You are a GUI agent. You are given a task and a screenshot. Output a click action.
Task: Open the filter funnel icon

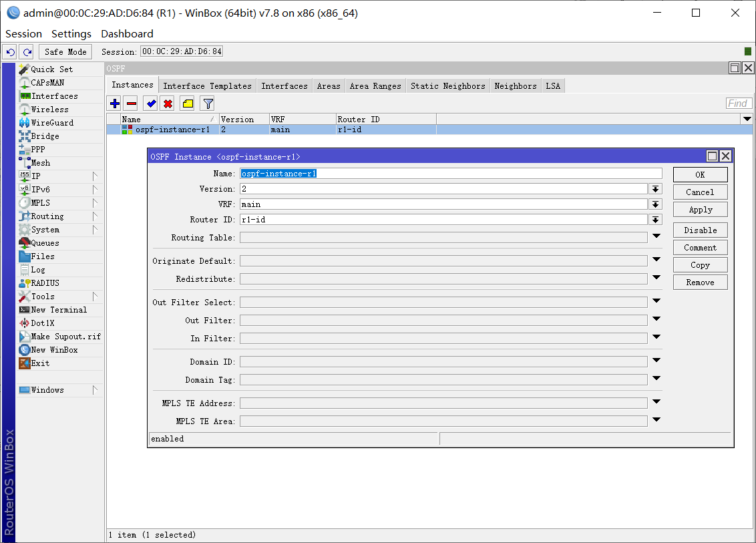[208, 104]
